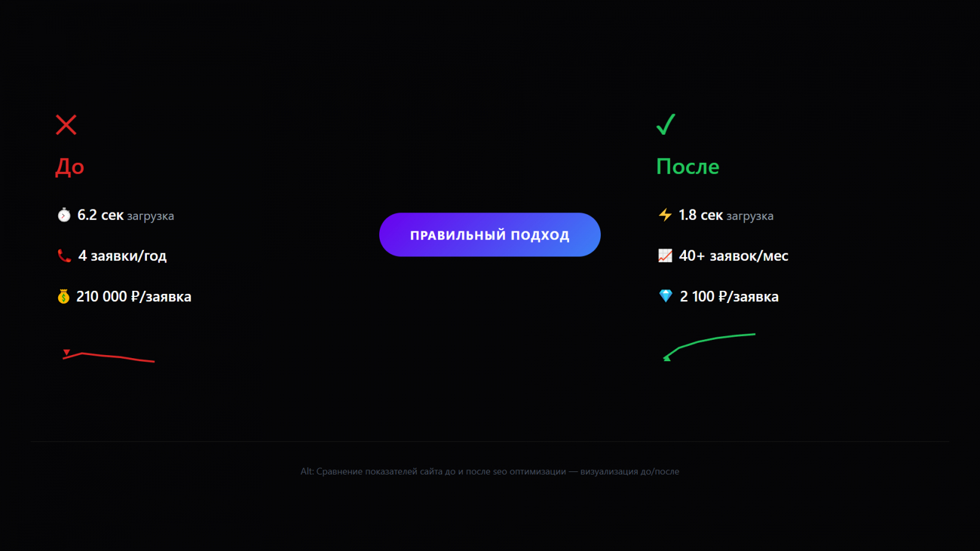Click the blue diamond icon
980x551 pixels.
click(x=666, y=296)
